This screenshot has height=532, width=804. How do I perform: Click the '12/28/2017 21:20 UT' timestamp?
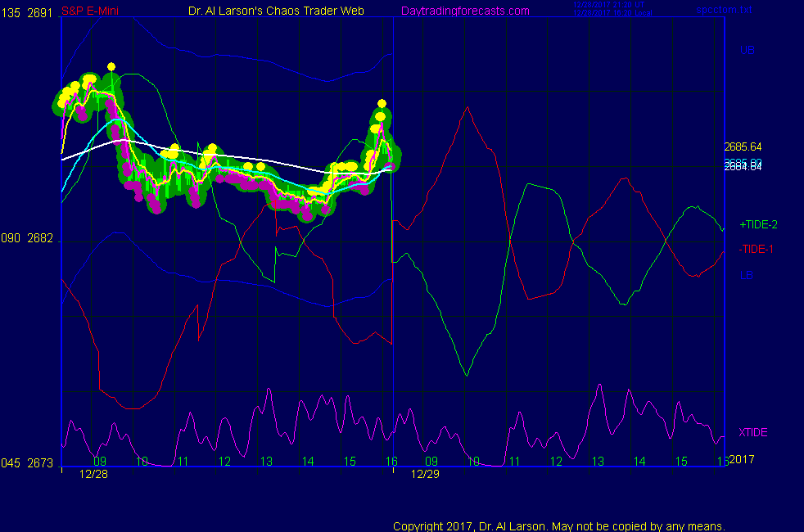[x=608, y=5]
